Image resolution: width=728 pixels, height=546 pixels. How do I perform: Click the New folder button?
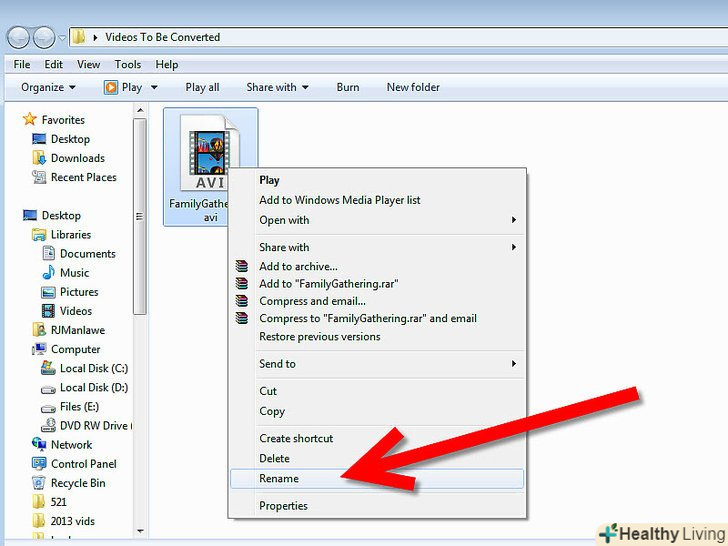coord(413,87)
